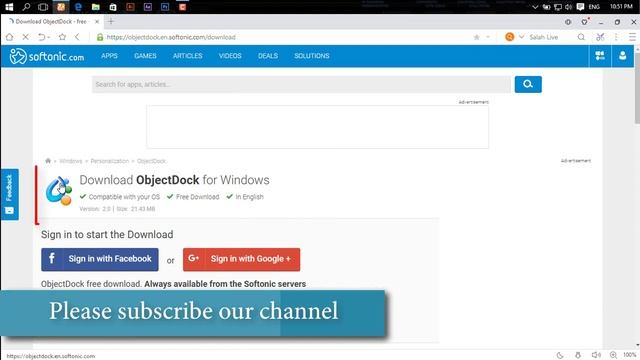Viewport: 640px width, 360px height.
Task: Open the VIDEOS menu
Action: pyautogui.click(x=230, y=56)
